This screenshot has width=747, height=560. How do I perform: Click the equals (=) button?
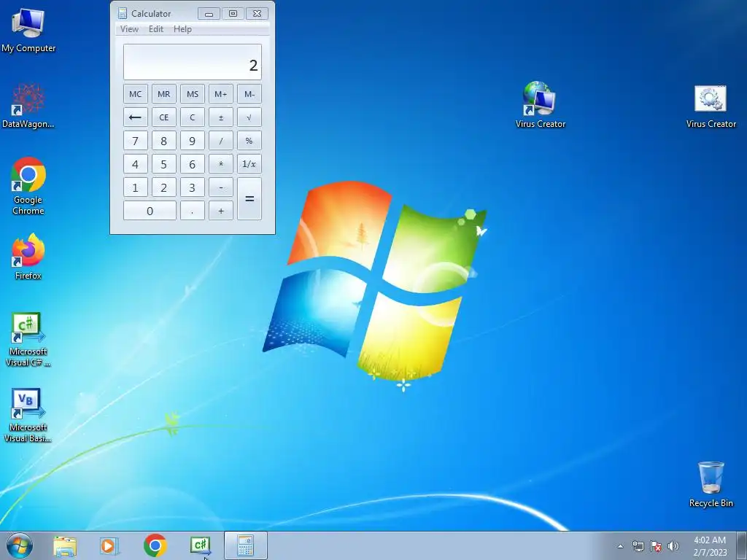[249, 198]
